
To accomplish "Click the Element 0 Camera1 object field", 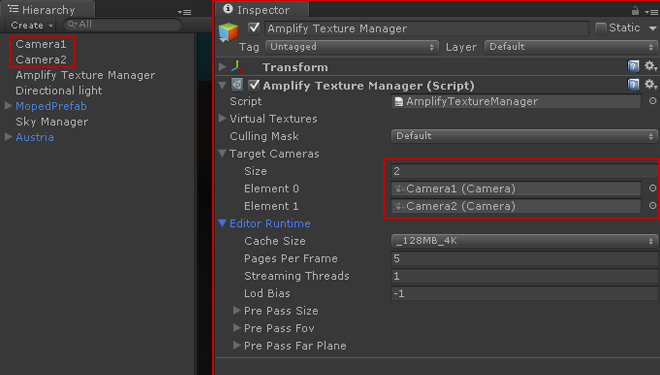I will 516,189.
